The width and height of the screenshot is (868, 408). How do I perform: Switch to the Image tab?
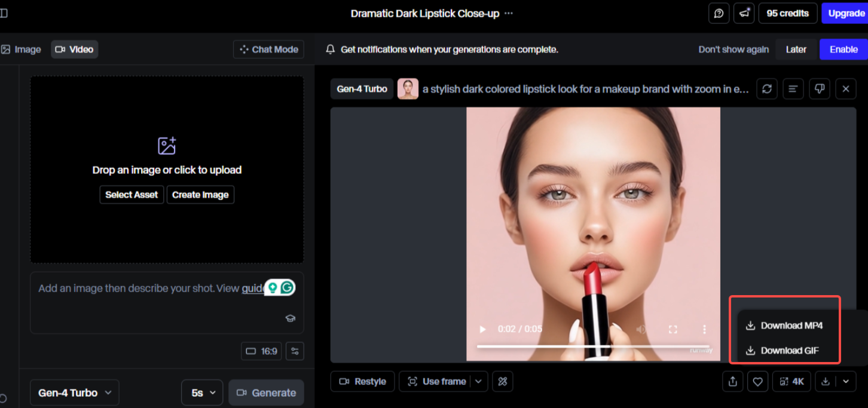click(x=21, y=49)
